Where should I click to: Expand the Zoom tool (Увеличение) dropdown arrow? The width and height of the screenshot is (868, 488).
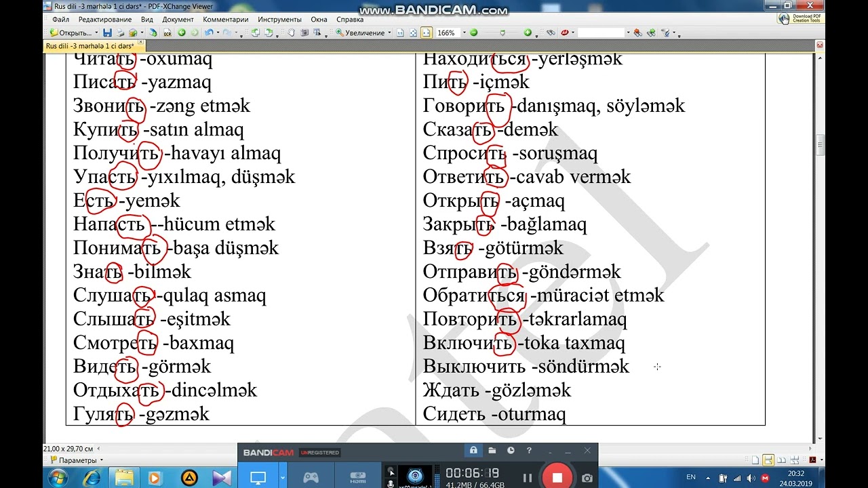[389, 33]
